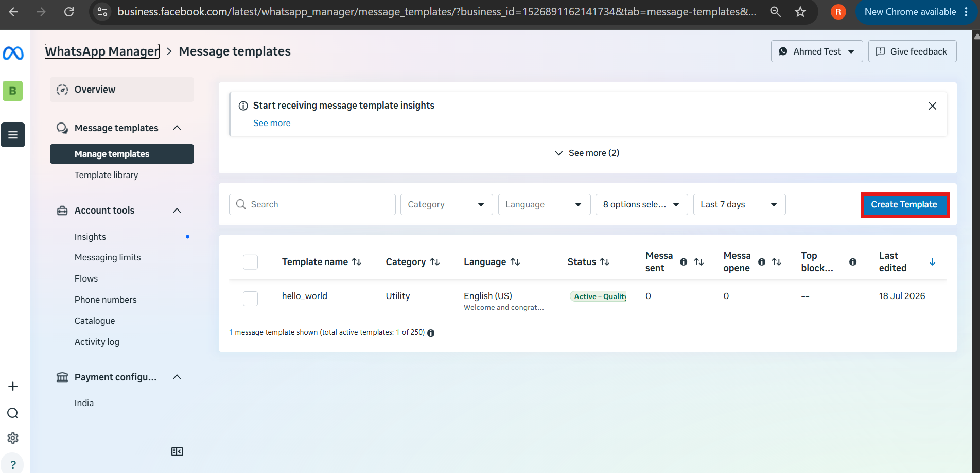Viewport: 980px width, 473px height.
Task: Click WhatsApp Manager breadcrumb link
Action: tap(102, 51)
